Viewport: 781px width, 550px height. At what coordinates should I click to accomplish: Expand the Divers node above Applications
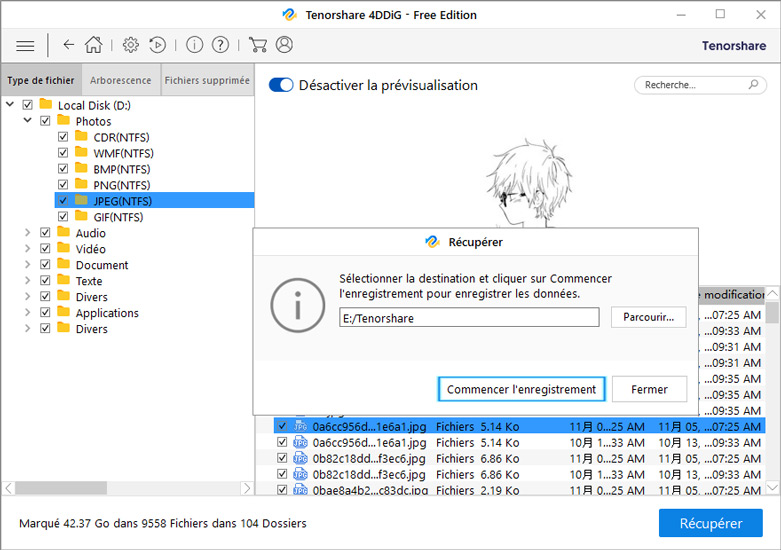[x=28, y=296]
